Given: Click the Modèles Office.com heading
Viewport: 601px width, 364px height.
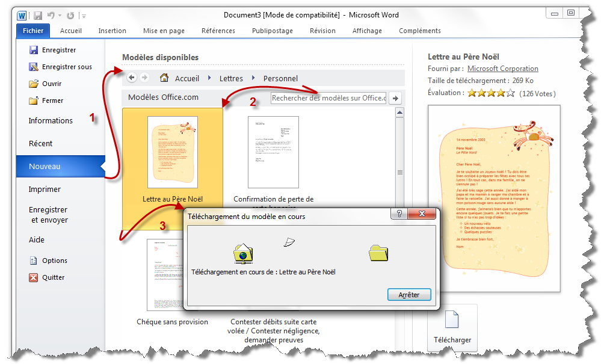Looking at the screenshot, I should pyautogui.click(x=163, y=97).
